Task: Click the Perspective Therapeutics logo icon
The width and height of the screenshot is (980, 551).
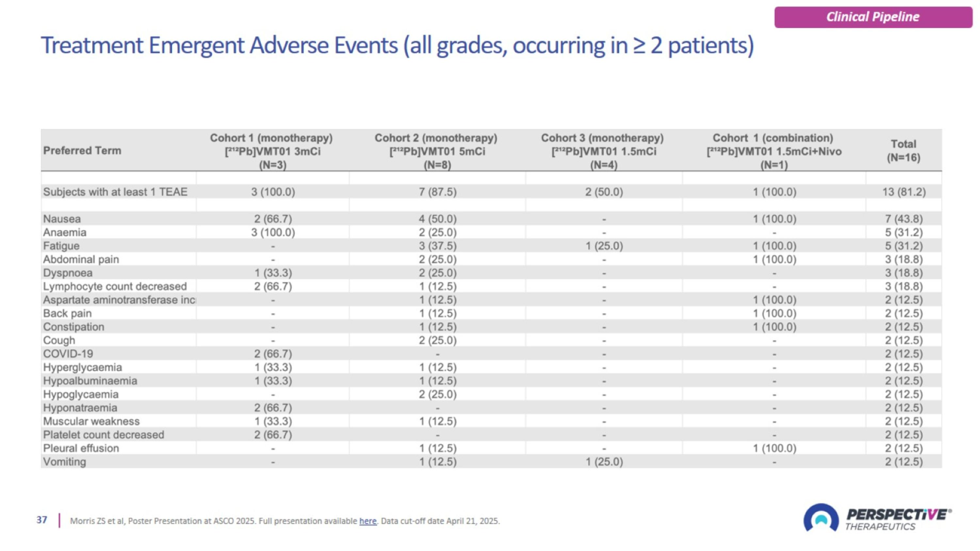Action: pyautogui.click(x=821, y=519)
